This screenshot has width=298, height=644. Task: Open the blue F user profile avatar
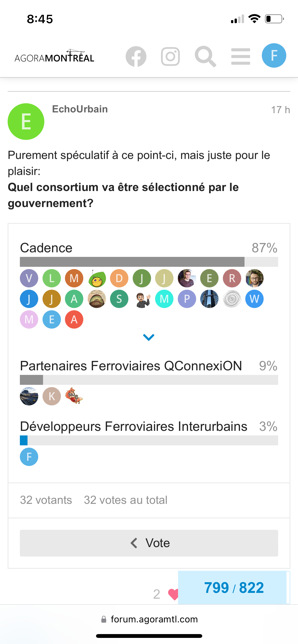274,55
